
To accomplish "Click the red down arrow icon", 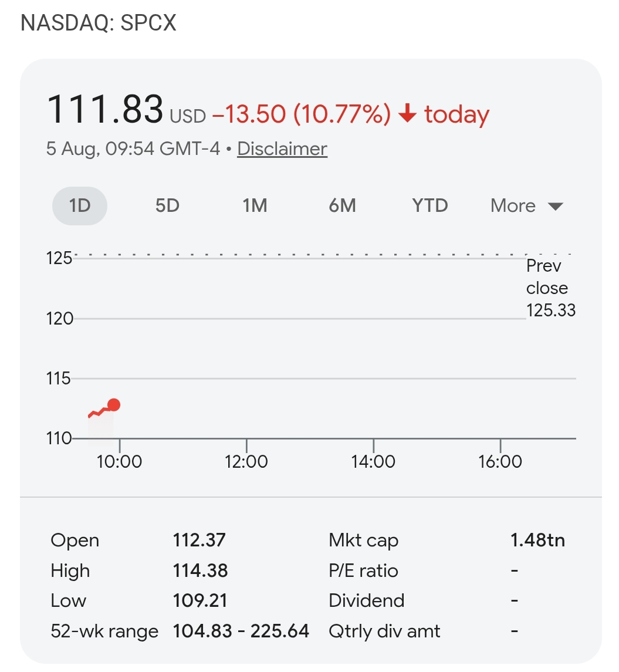I will click(407, 114).
